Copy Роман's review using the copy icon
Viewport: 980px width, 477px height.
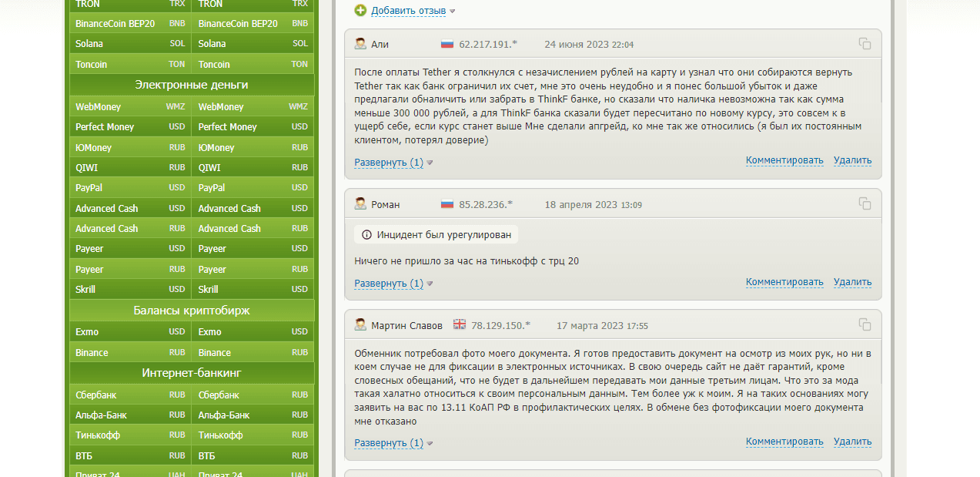pyautogui.click(x=865, y=203)
